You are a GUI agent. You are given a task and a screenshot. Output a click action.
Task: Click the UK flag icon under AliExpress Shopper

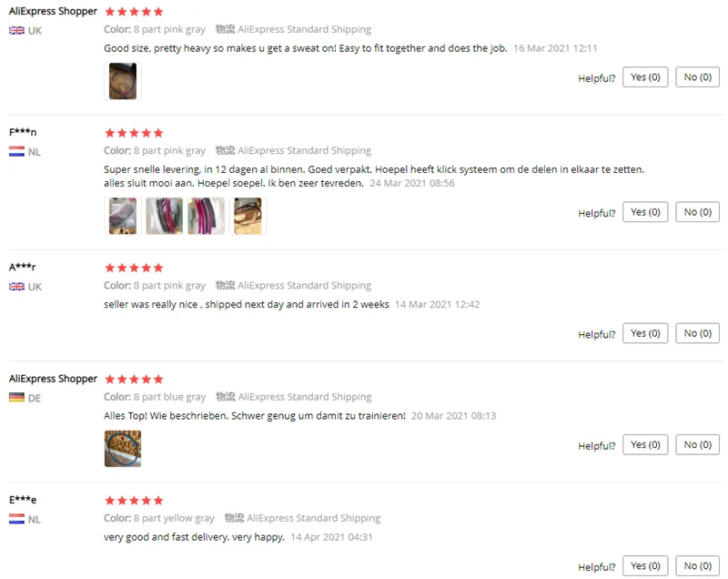(16, 31)
